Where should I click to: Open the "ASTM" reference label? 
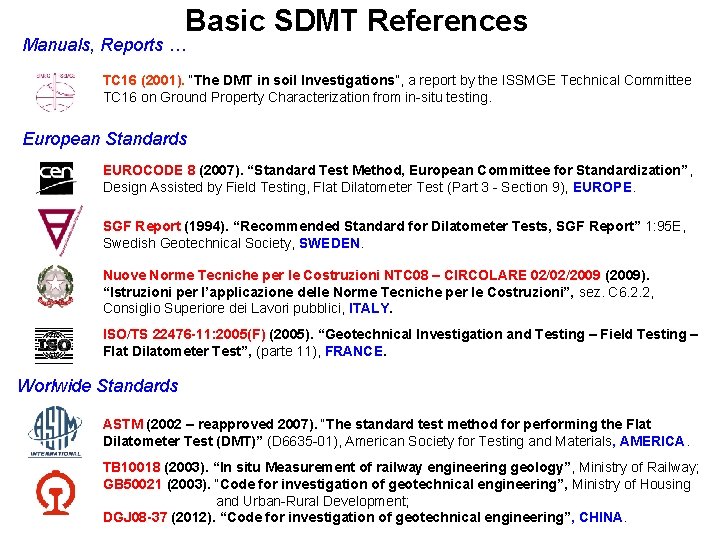(x=123, y=424)
